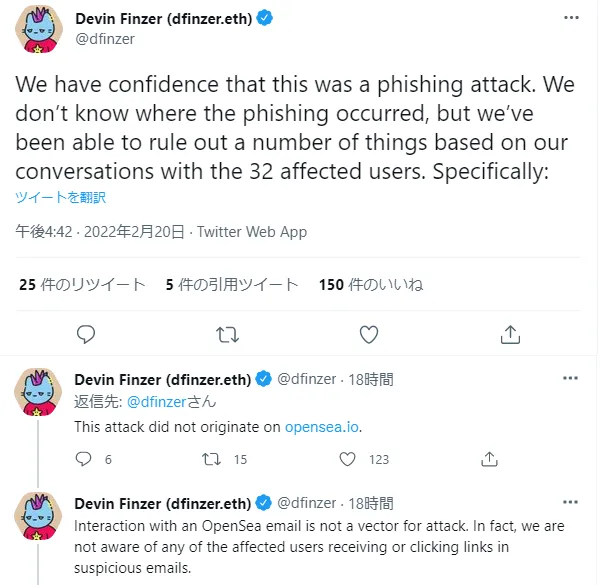Screen dimensions: 600x585
Task: Retweet the tweet showing 15 retweets
Action: 211,459
